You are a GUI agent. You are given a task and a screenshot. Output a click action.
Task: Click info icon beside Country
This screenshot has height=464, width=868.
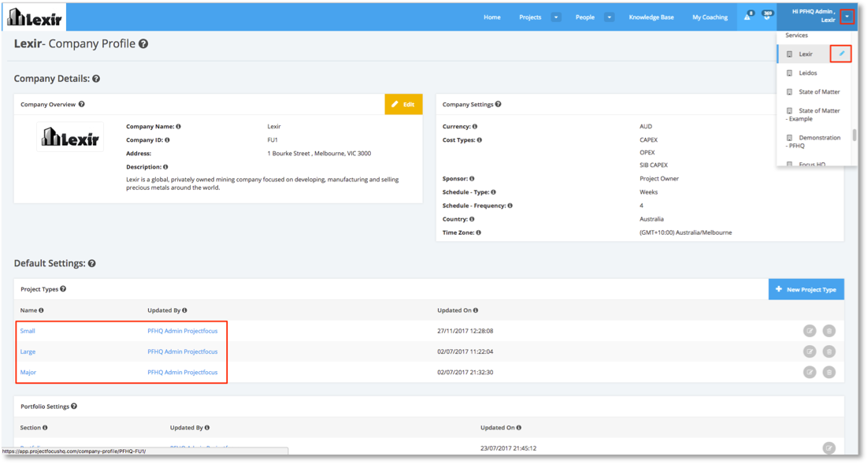pyautogui.click(x=472, y=219)
